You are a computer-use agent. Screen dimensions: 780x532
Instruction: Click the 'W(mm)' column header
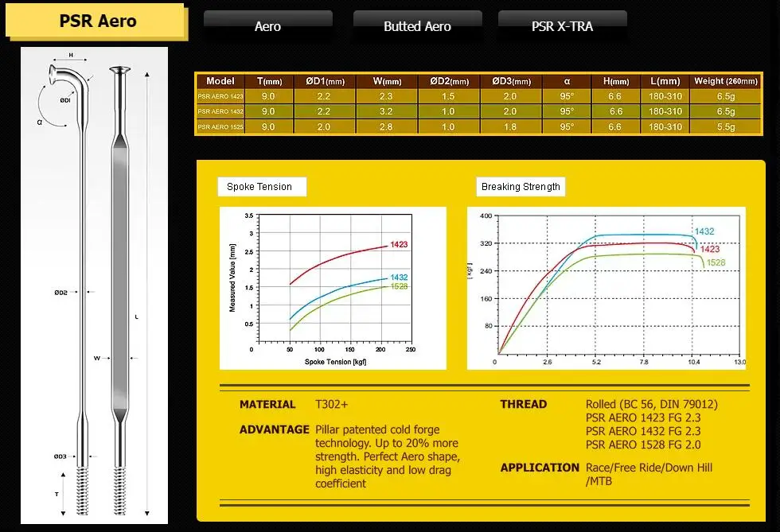(x=387, y=81)
